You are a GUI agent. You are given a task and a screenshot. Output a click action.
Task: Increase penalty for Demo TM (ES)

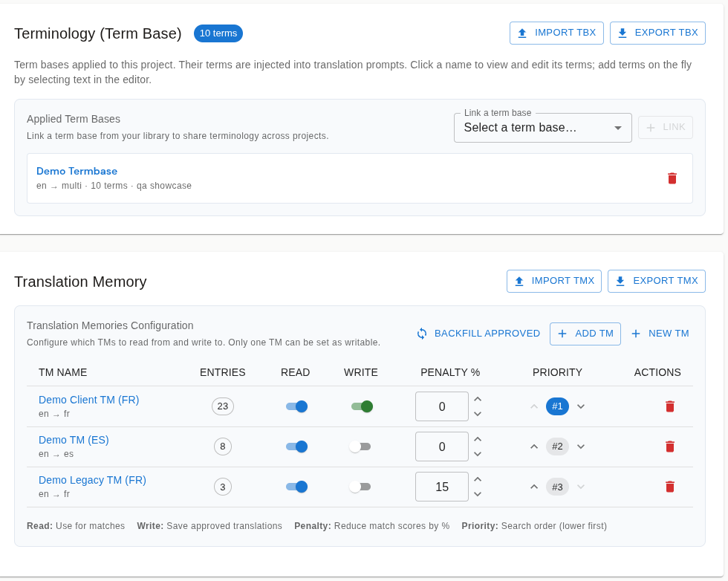coord(478,439)
